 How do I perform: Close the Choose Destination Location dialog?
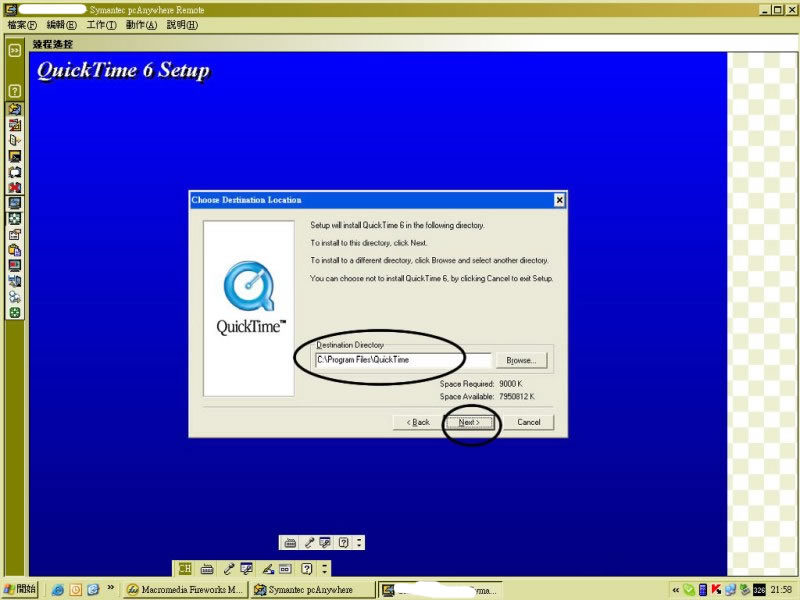[x=558, y=200]
